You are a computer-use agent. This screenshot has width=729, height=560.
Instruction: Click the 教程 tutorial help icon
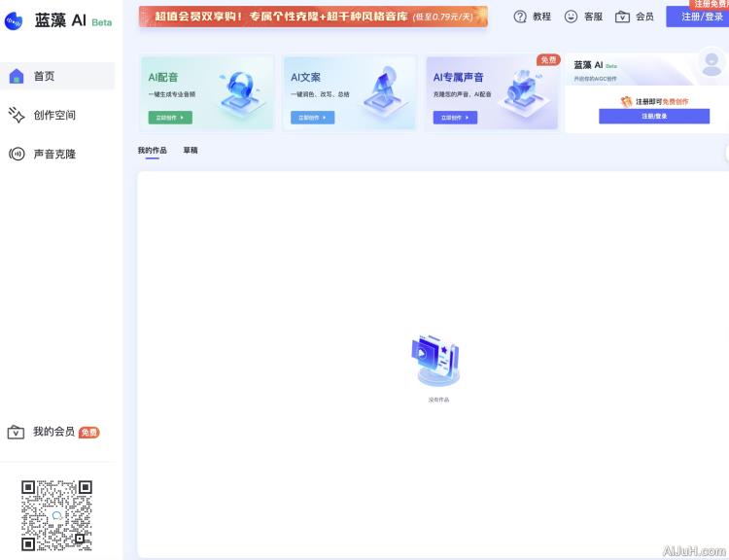(x=520, y=17)
